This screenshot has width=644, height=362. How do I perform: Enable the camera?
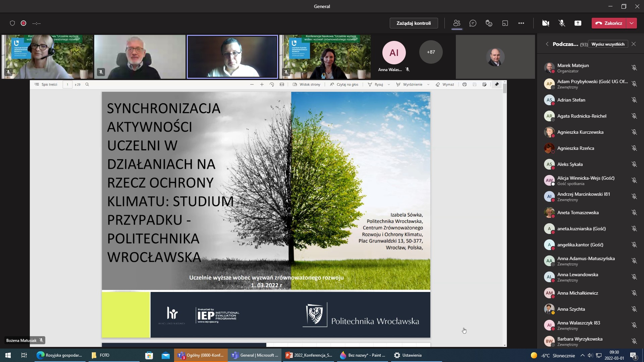click(546, 23)
